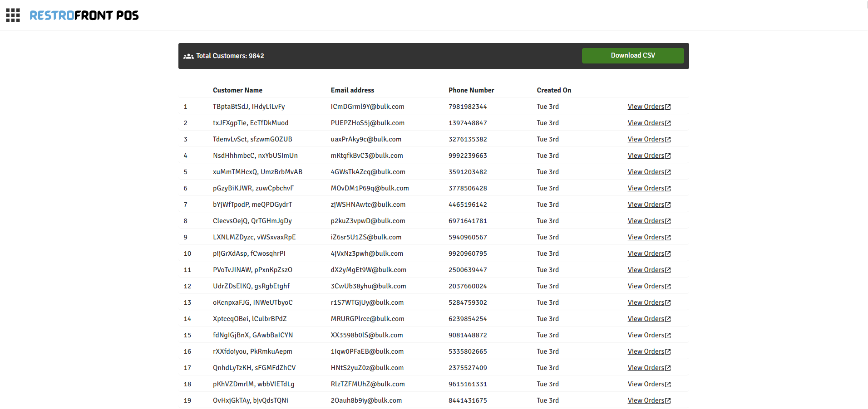
Task: Select phone number 2500639447
Action: point(468,270)
